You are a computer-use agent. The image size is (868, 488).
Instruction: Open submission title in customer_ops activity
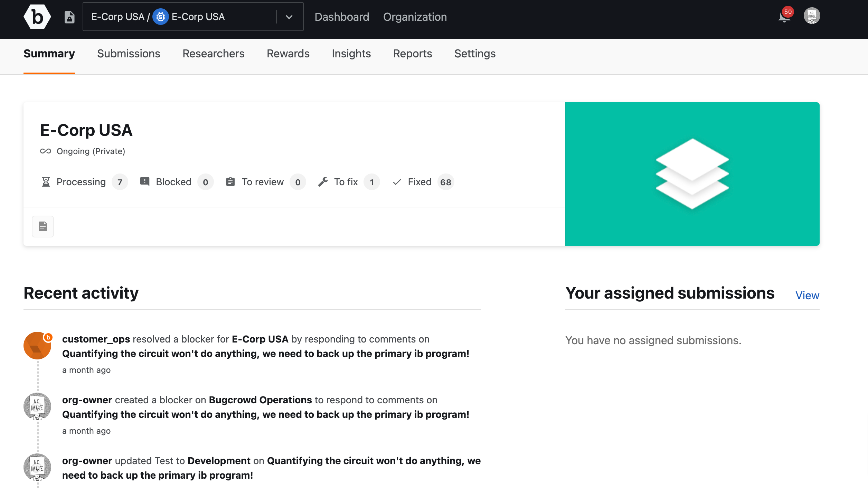pyautogui.click(x=266, y=354)
